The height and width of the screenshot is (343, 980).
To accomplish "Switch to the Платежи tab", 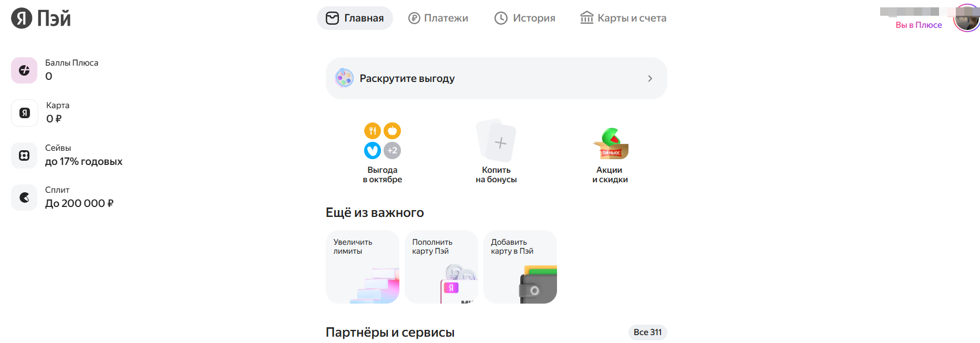I will [x=438, y=18].
